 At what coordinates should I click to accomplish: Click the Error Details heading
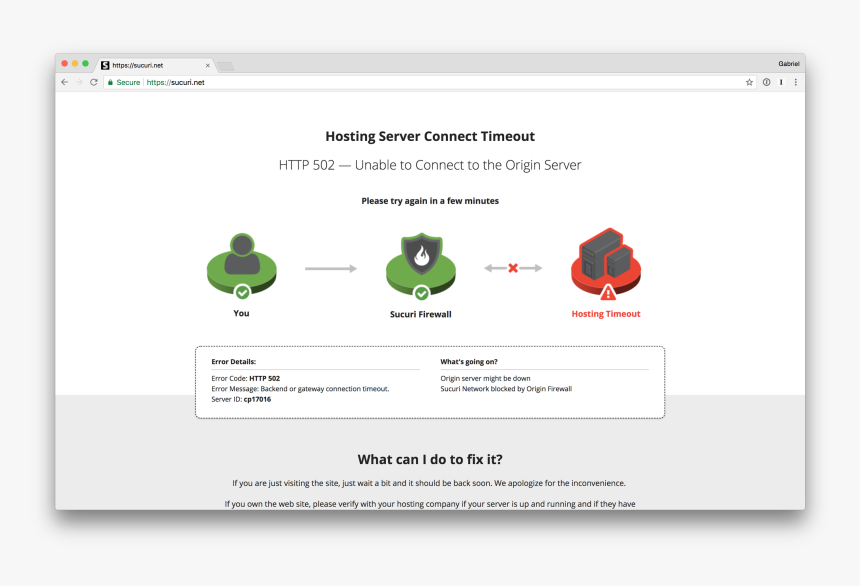pos(234,362)
